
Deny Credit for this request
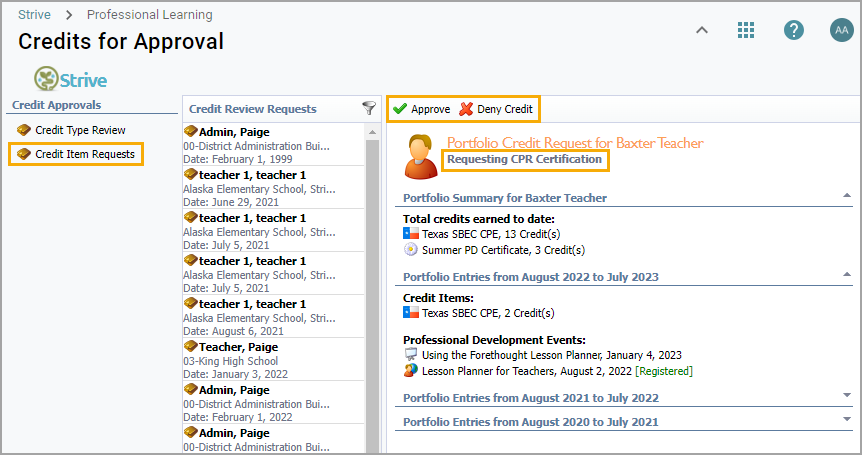pyautogui.click(x=496, y=109)
